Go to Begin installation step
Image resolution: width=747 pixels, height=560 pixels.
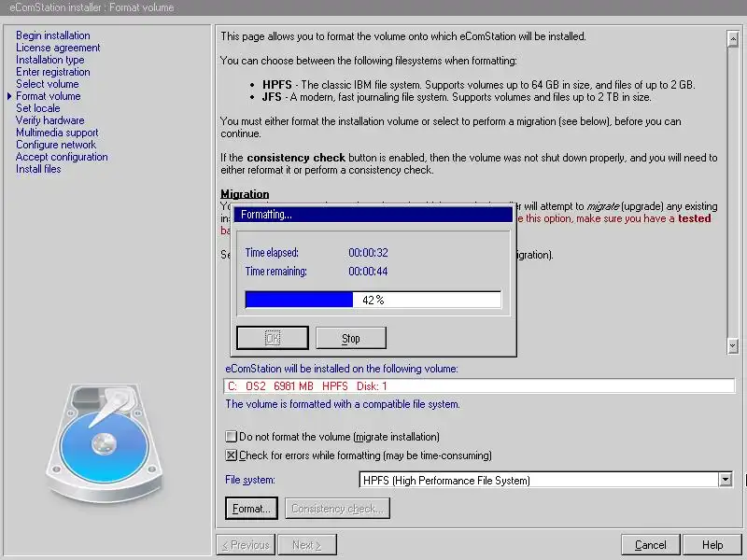click(53, 35)
